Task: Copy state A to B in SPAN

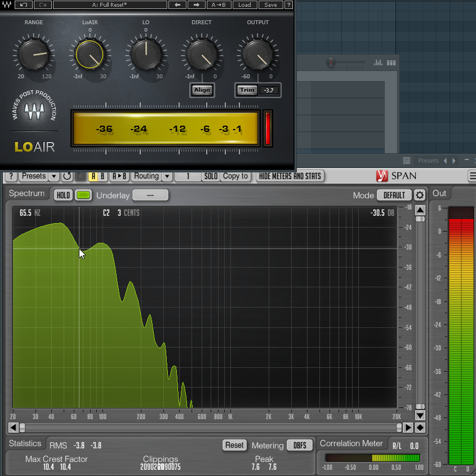Action: click(119, 176)
